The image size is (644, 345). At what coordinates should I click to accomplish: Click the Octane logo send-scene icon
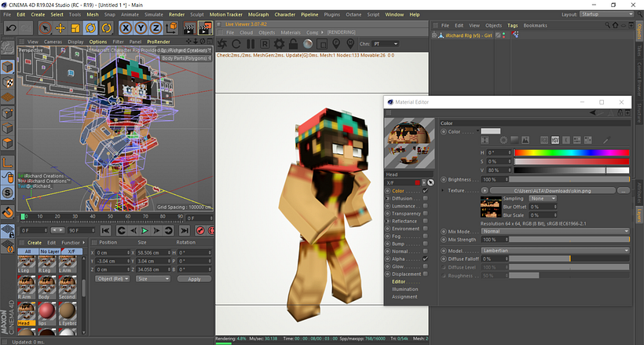tap(222, 43)
